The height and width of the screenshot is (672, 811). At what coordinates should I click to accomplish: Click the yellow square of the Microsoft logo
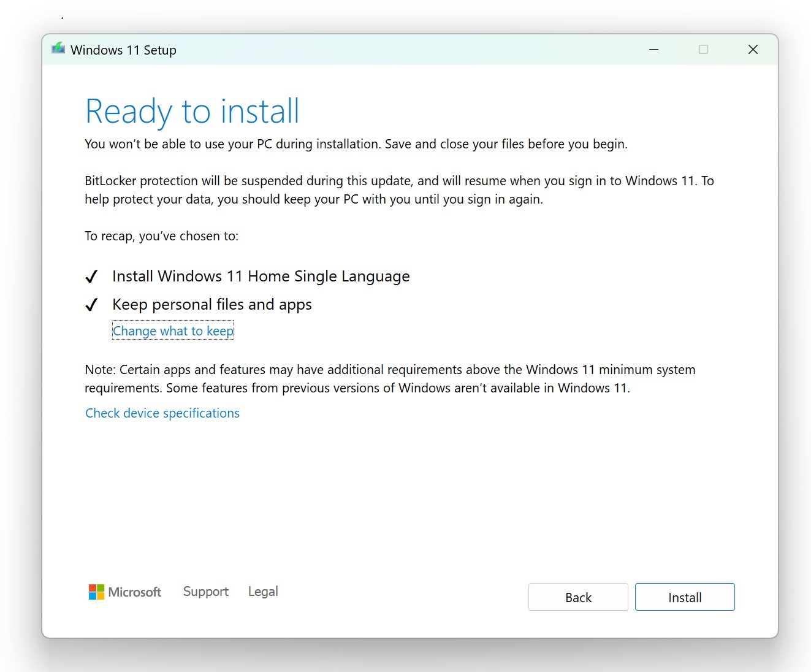[101, 595]
